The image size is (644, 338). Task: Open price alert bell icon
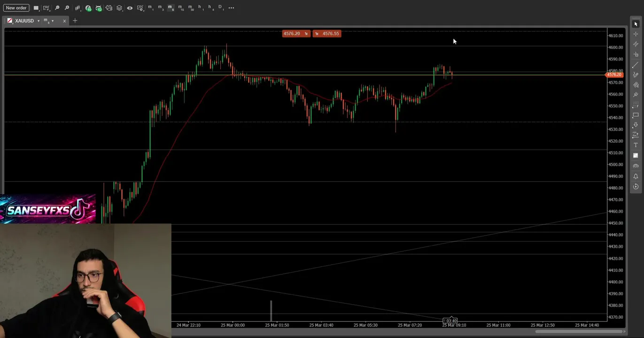point(636,176)
